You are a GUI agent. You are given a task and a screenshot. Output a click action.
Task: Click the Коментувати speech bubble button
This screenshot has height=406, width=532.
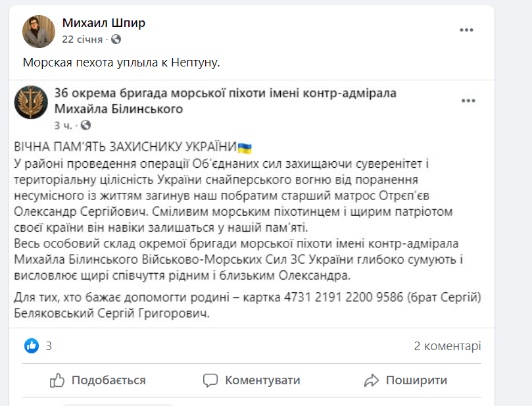pyautogui.click(x=251, y=380)
